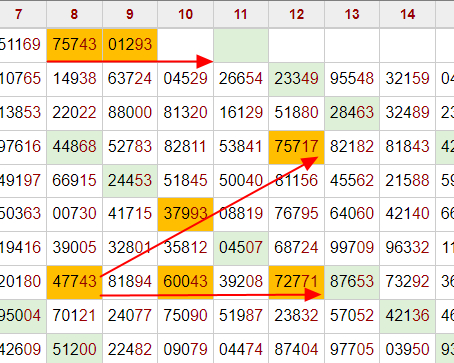The image size is (454, 363).
Task: Click the green cell 42136
Action: (x=408, y=316)
